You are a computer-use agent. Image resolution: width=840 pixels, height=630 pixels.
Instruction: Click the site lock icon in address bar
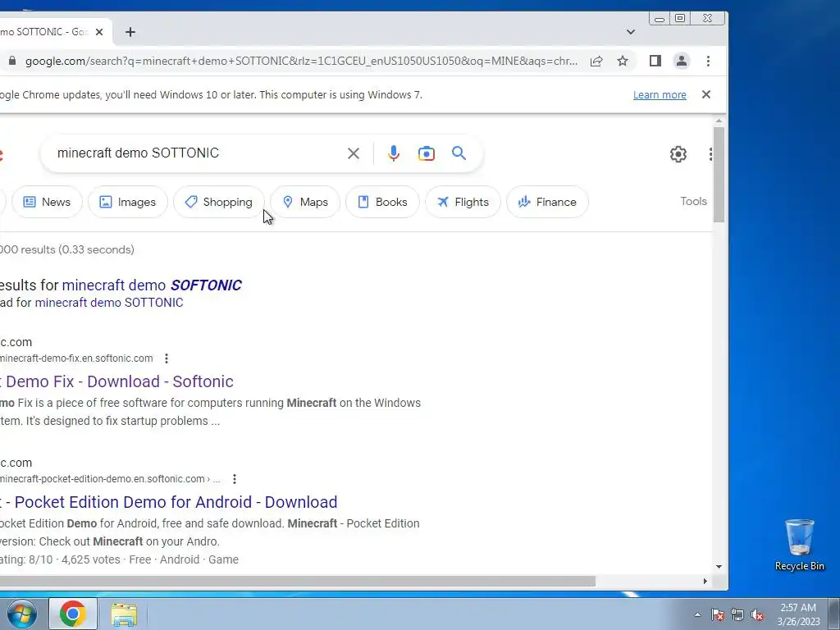click(11, 61)
